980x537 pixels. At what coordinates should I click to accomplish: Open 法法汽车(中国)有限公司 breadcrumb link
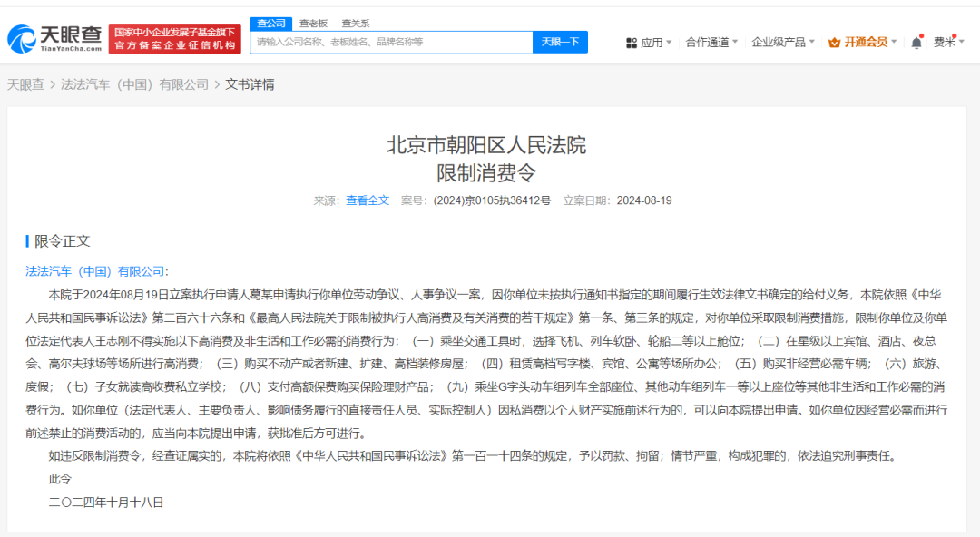click(x=134, y=84)
